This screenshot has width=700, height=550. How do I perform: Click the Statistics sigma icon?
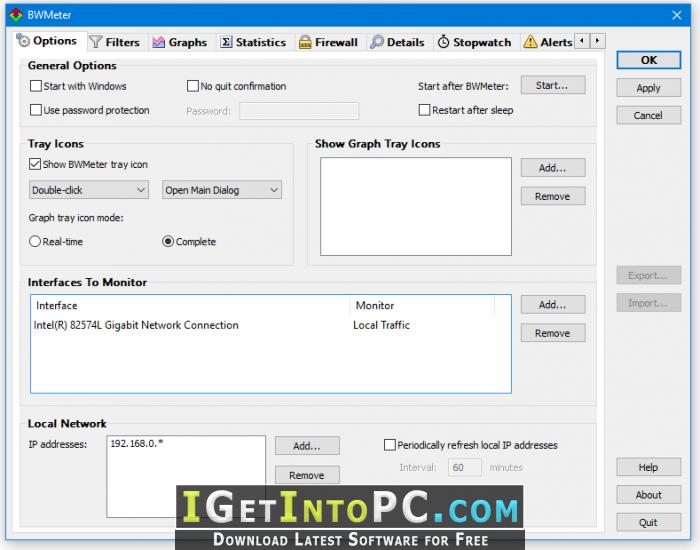[226, 42]
